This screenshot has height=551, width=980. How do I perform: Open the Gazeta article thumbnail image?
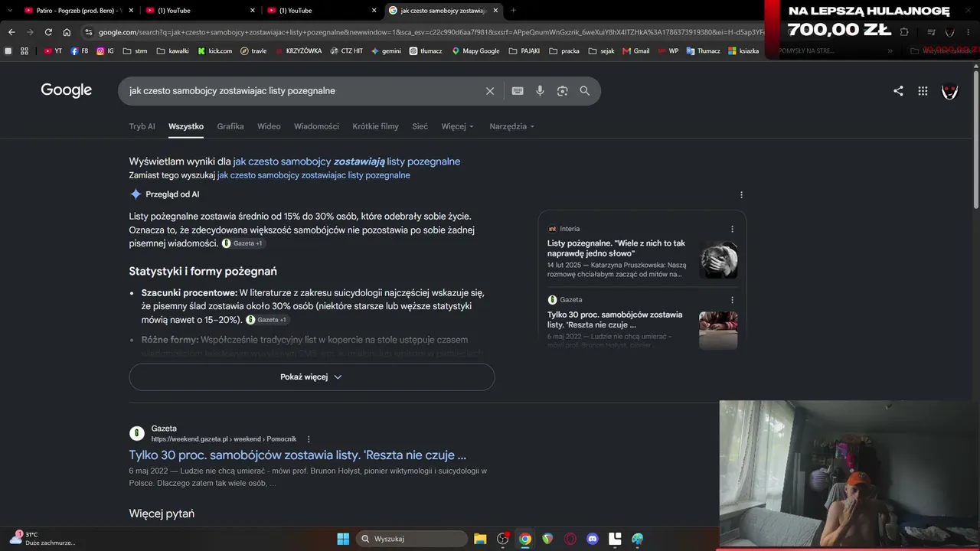718,331
